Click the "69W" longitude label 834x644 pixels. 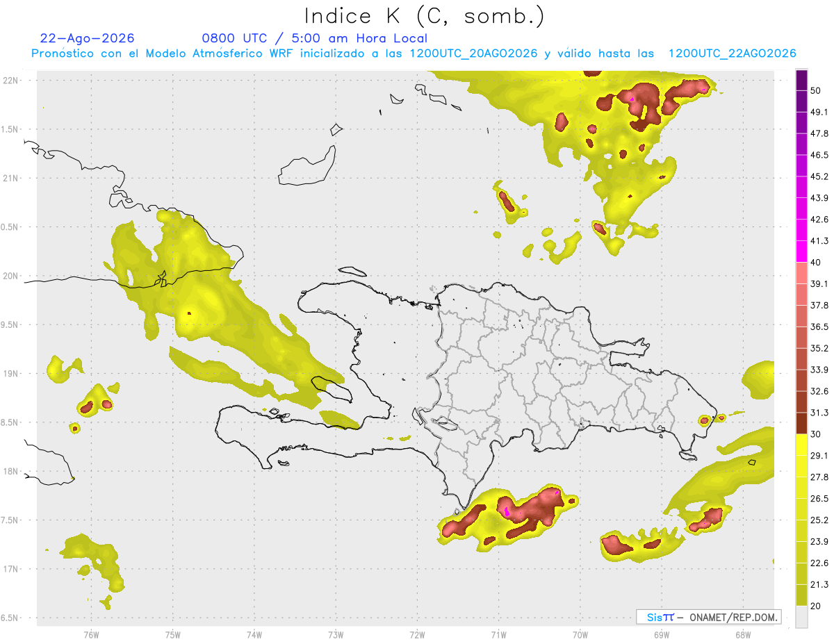662,635
